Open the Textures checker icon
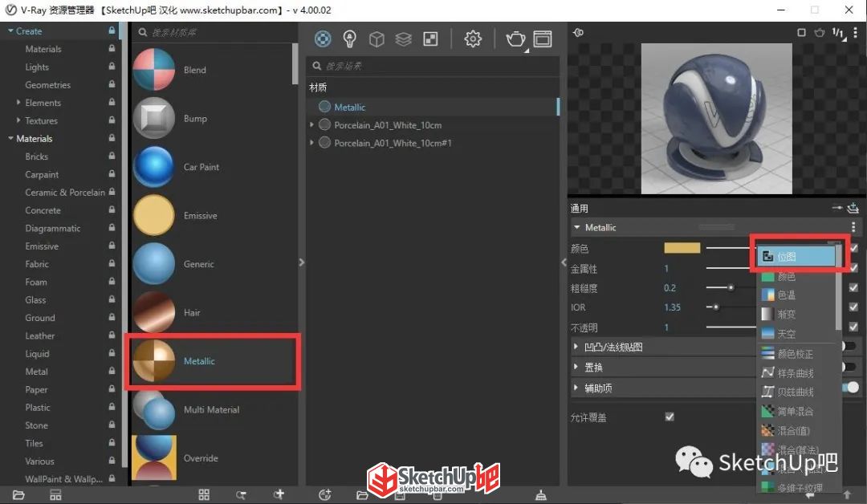 pyautogui.click(x=430, y=39)
